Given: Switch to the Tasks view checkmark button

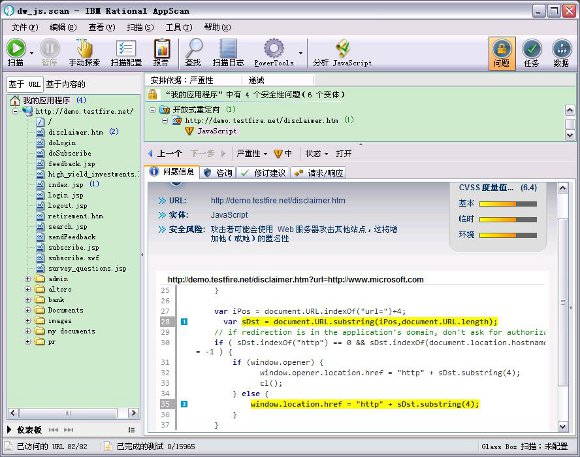Looking at the screenshot, I should click(x=532, y=53).
